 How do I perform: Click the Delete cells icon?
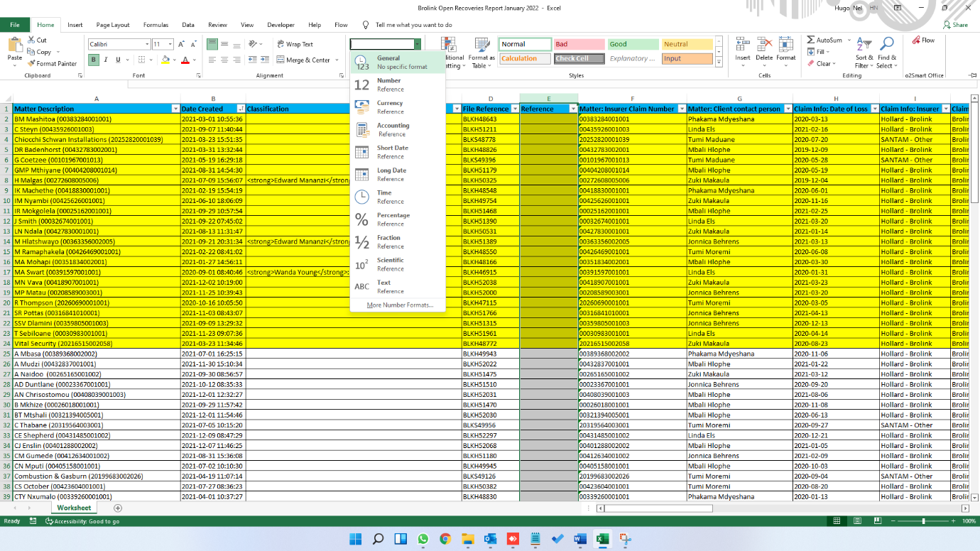pyautogui.click(x=764, y=45)
